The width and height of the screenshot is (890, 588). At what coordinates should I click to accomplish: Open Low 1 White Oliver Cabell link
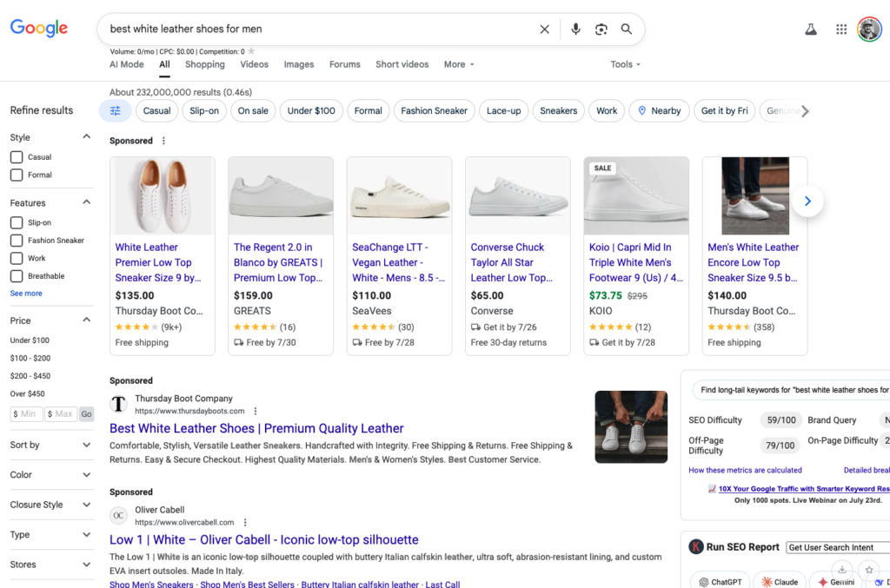click(x=264, y=540)
